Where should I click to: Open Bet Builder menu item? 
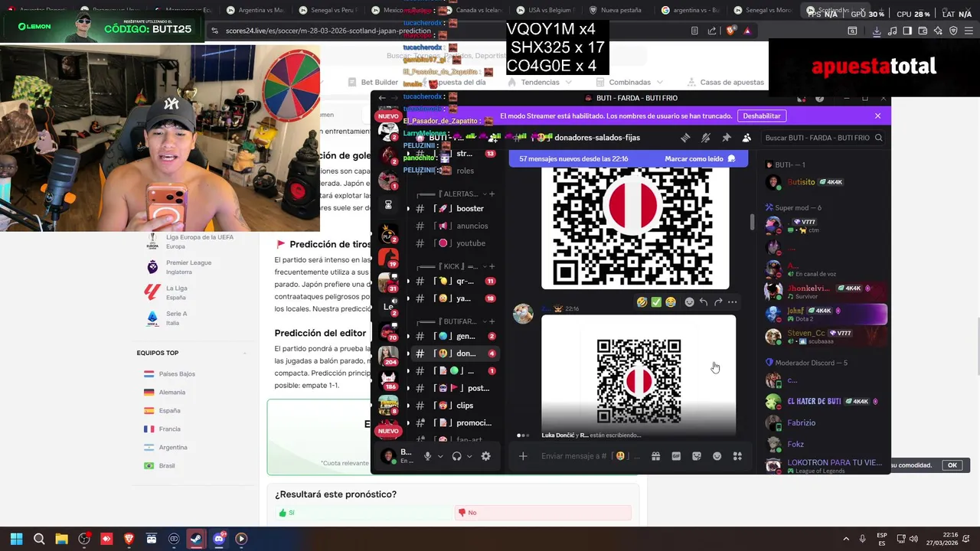point(373,82)
